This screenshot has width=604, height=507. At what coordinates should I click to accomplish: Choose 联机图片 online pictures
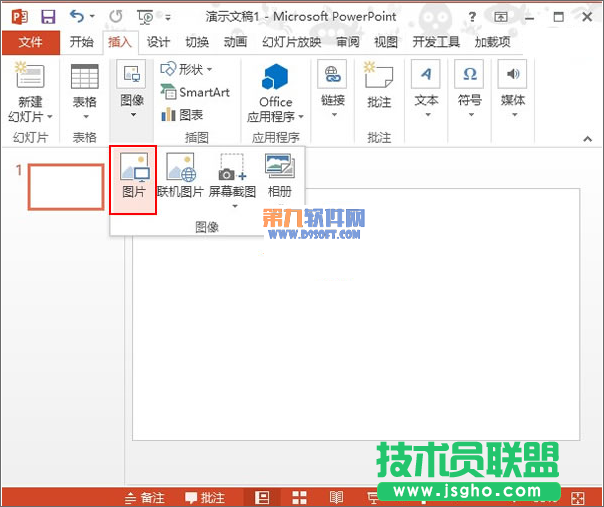click(180, 175)
